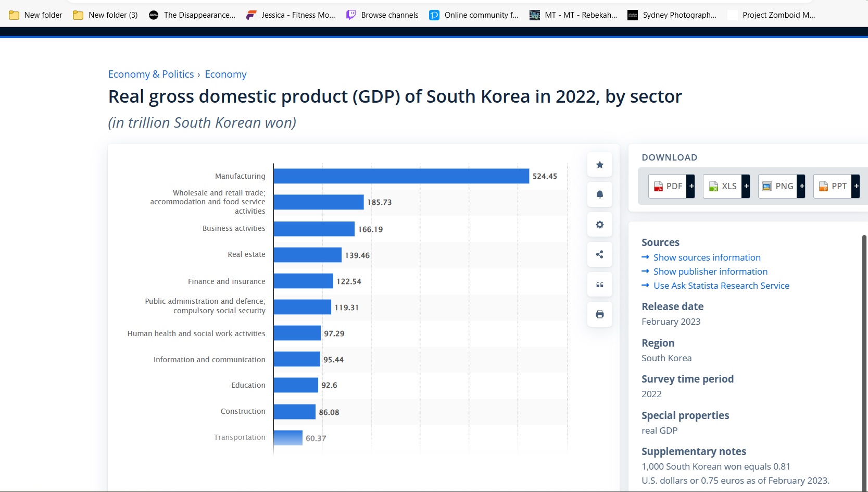Click the Construction bar
This screenshot has width=868, height=492.
[x=294, y=412]
